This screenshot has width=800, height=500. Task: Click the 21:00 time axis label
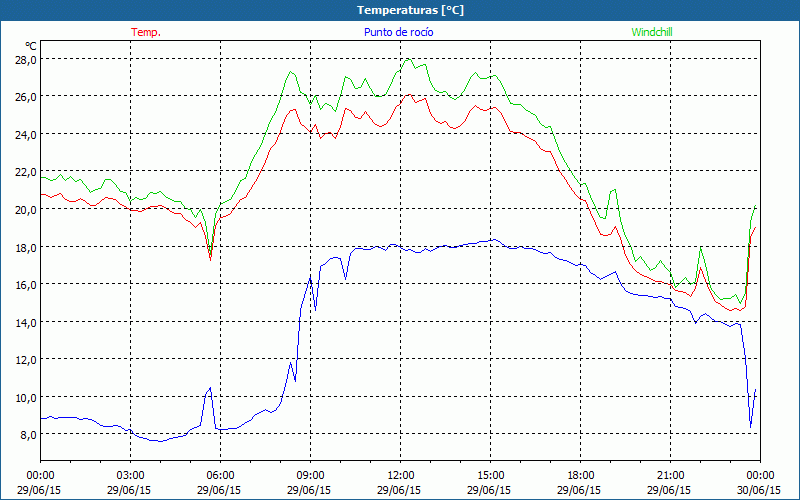[670, 476]
